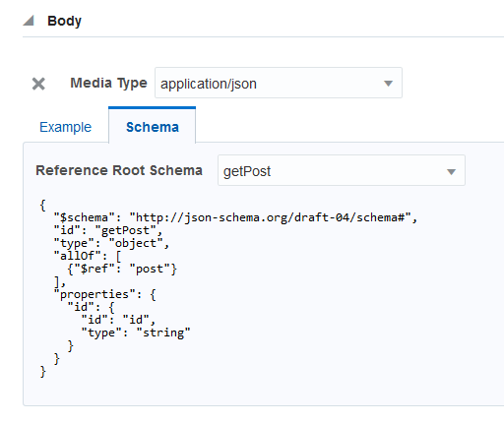
Task: Click the "$schema" line in JSON
Action: [235, 217]
